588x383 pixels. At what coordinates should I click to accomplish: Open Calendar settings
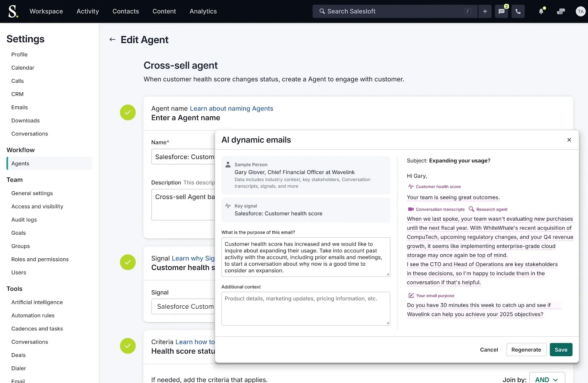(x=23, y=68)
